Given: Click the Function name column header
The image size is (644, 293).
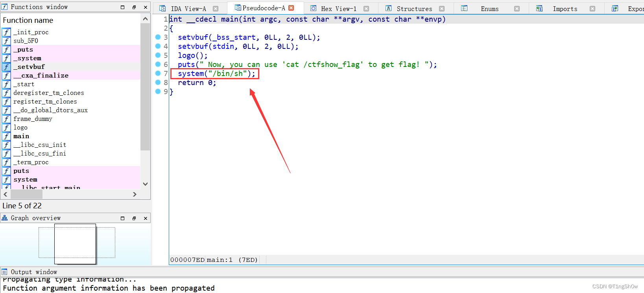Looking at the screenshot, I should [28, 20].
